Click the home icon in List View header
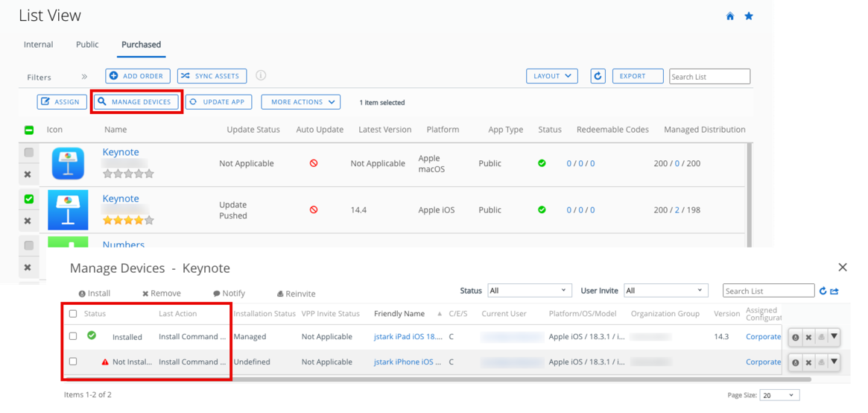The height and width of the screenshot is (413, 868). (x=730, y=16)
